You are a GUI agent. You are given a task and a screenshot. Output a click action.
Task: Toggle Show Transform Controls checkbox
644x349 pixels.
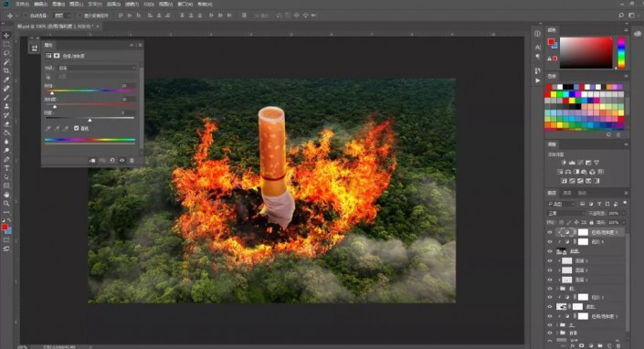(79, 16)
